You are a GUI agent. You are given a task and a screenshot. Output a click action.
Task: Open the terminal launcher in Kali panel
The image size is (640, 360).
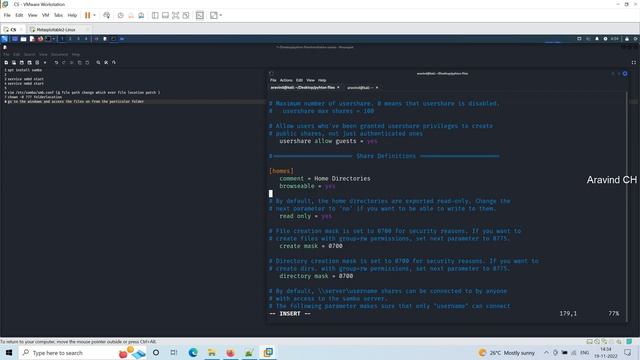[x=48, y=39]
